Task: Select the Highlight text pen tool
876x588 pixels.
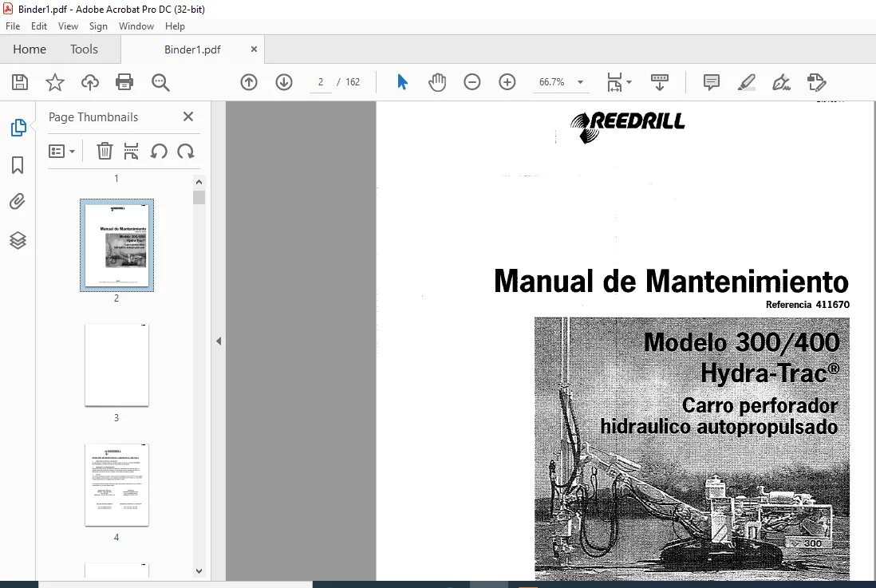Action: pyautogui.click(x=747, y=82)
